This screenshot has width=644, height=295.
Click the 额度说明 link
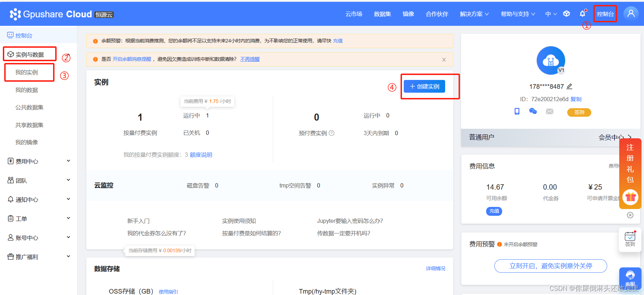coord(201,155)
